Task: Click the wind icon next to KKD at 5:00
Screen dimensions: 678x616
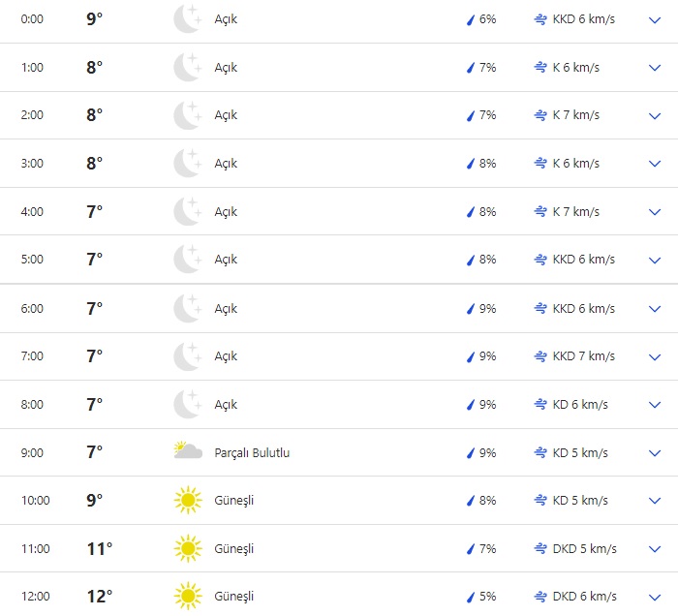Action: [x=540, y=260]
